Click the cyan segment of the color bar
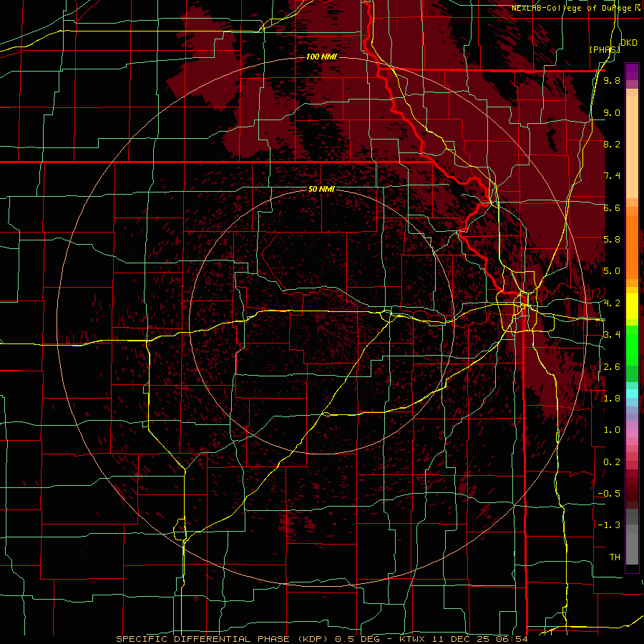 pyautogui.click(x=632, y=394)
